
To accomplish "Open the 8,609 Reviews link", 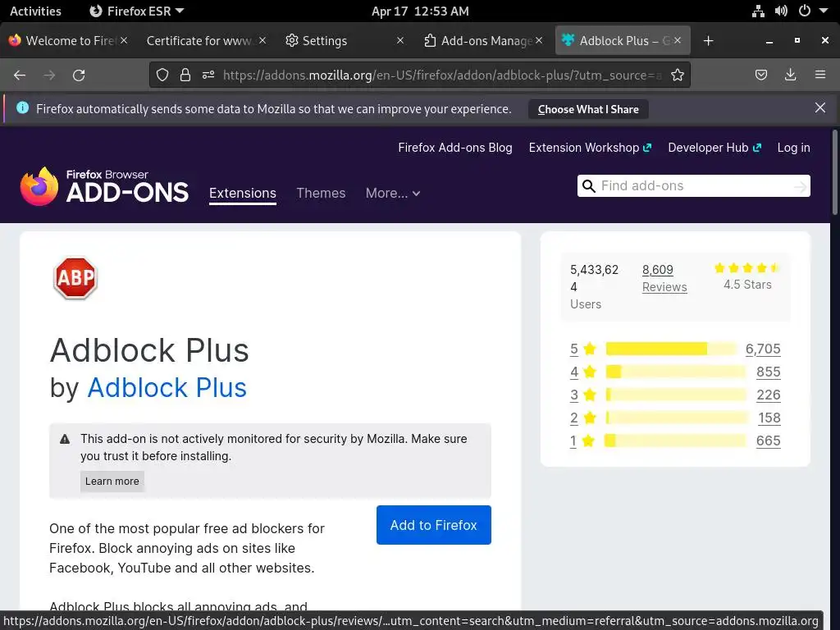I will [x=664, y=278].
